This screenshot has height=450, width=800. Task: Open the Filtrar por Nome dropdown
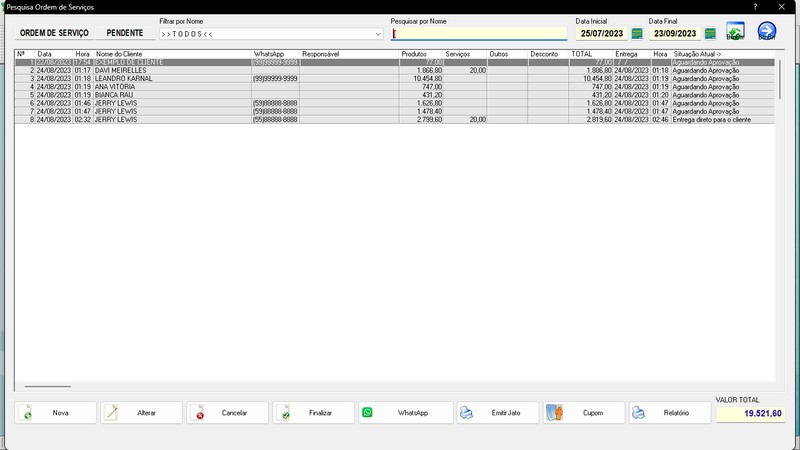pos(271,34)
